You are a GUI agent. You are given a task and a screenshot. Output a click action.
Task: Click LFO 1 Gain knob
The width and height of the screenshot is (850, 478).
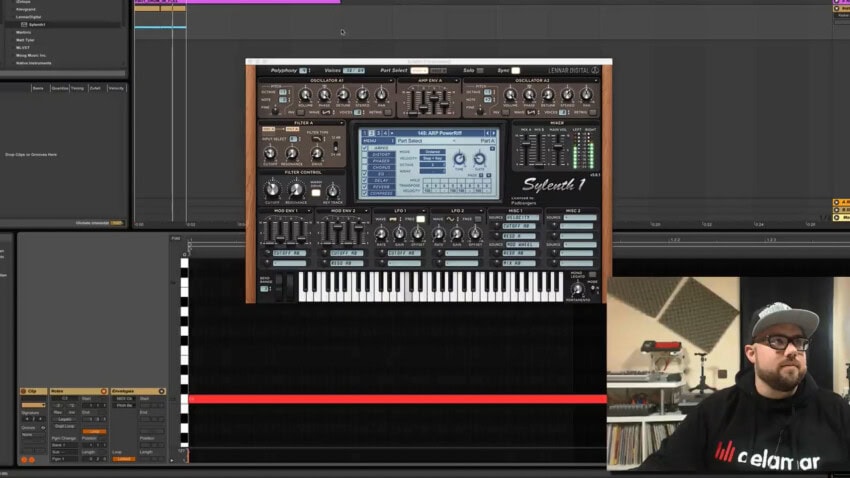click(x=400, y=234)
